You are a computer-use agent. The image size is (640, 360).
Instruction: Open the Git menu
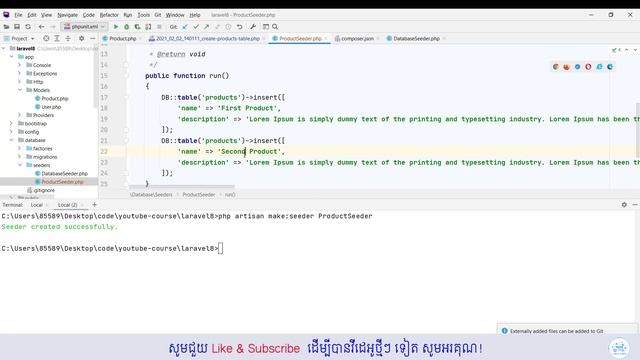point(158,15)
